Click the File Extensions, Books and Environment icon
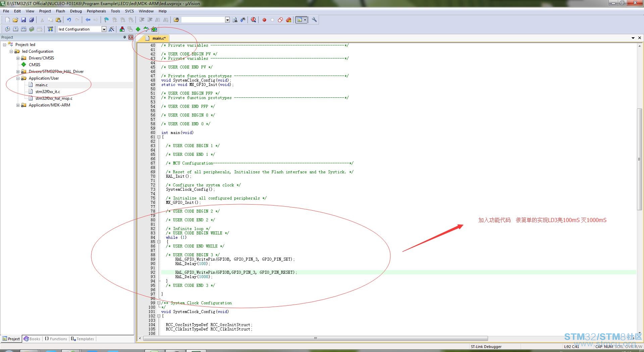The image size is (644, 352). pos(122,29)
